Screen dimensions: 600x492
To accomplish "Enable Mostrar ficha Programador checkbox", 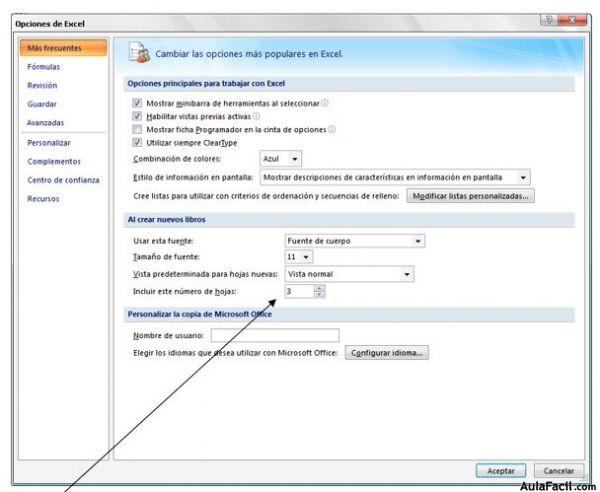I will (137, 129).
